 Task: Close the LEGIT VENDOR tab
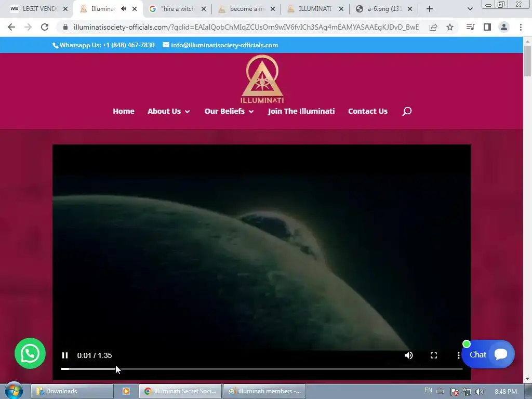click(65, 9)
